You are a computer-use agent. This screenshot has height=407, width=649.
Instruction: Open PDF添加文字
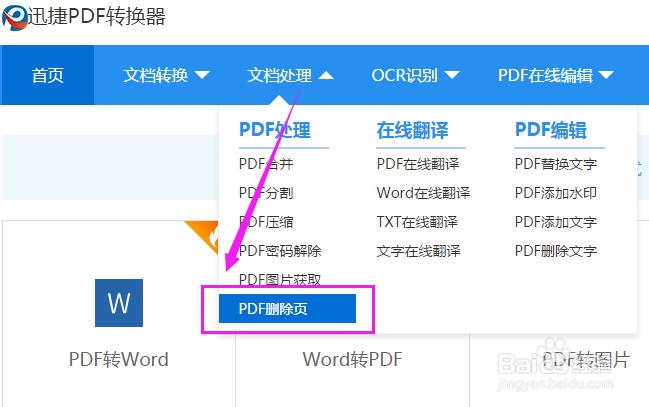click(x=556, y=222)
